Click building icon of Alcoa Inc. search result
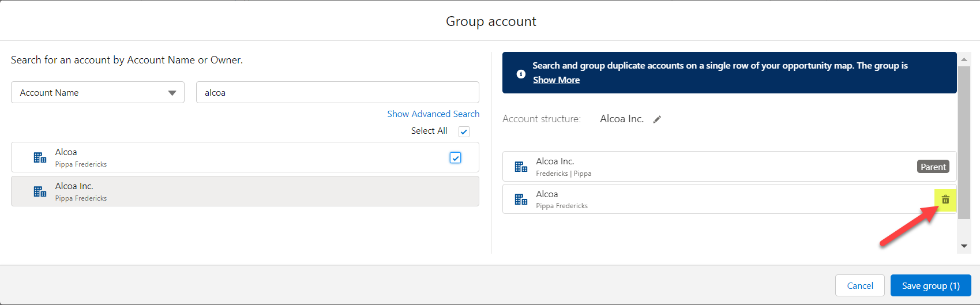Screen dimensions: 980x305 [40, 191]
